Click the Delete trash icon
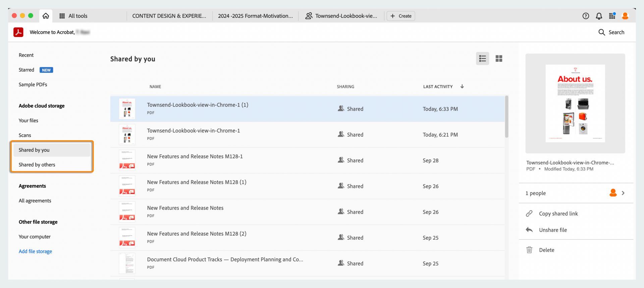This screenshot has height=288, width=644. (x=529, y=250)
